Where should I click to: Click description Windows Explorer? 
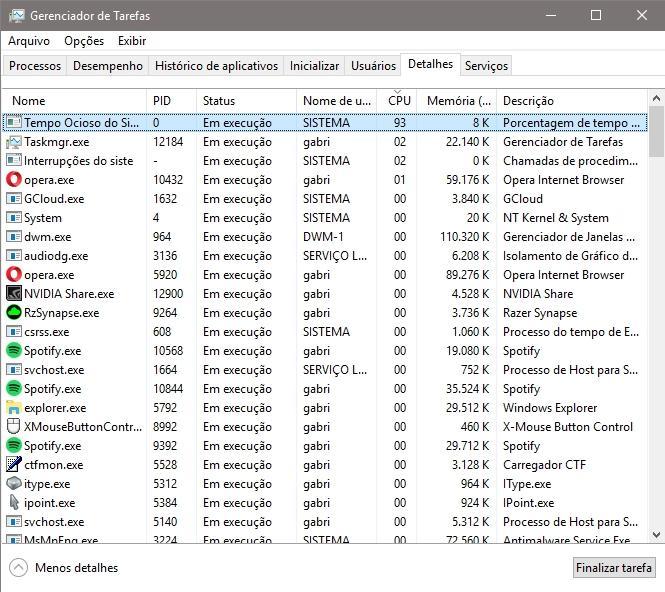550,408
